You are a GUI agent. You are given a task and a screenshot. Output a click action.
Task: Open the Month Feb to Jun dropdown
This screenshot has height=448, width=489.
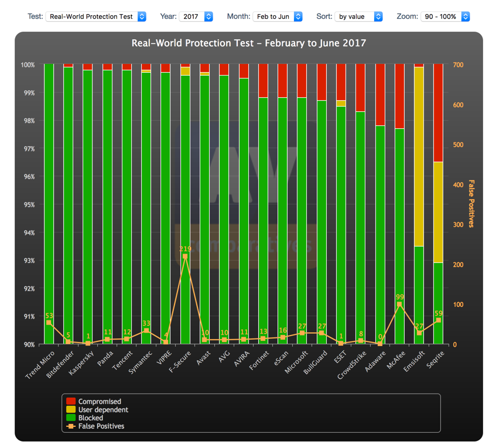(x=278, y=16)
